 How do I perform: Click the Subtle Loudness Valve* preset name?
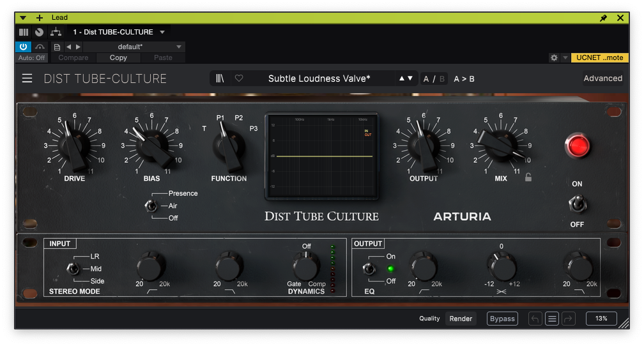pyautogui.click(x=319, y=79)
